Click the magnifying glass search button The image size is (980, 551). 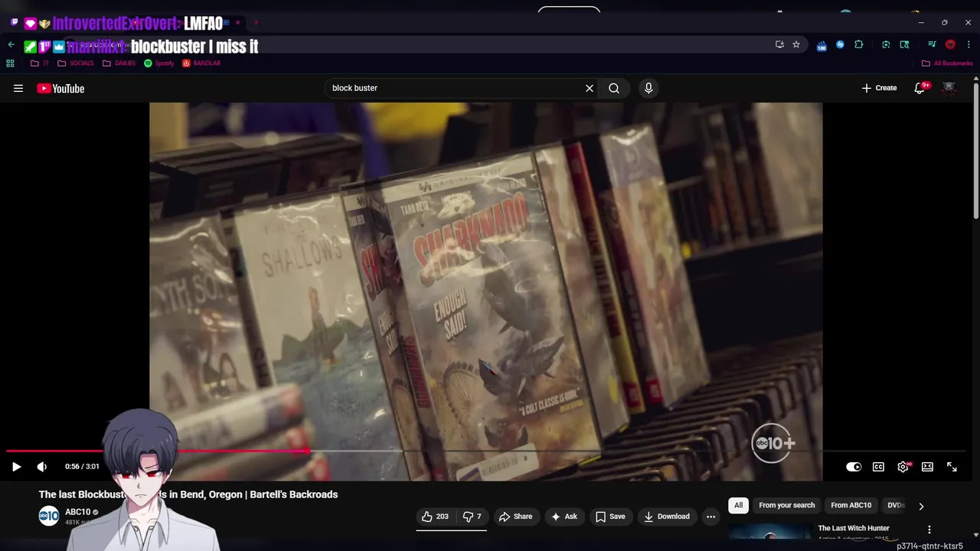(x=614, y=88)
